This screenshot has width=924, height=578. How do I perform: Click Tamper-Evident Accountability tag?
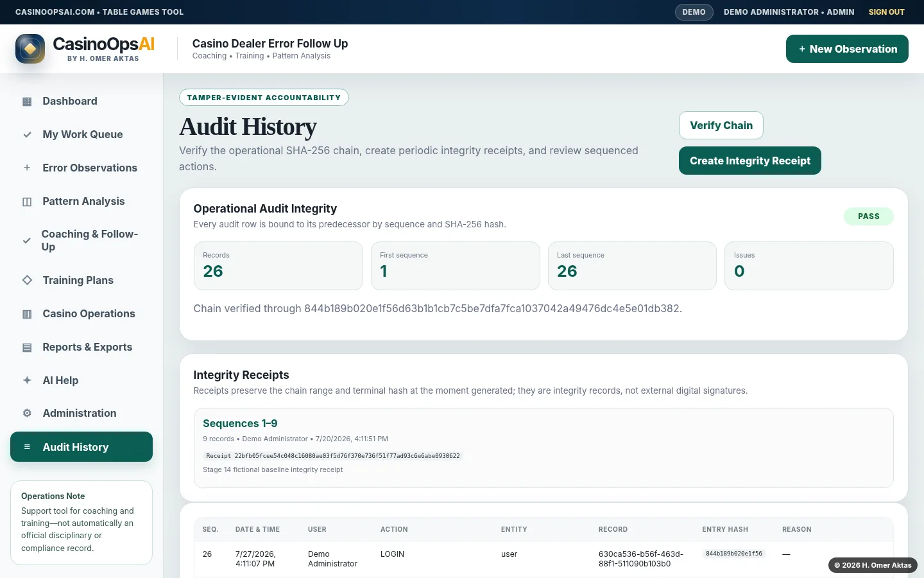click(264, 98)
